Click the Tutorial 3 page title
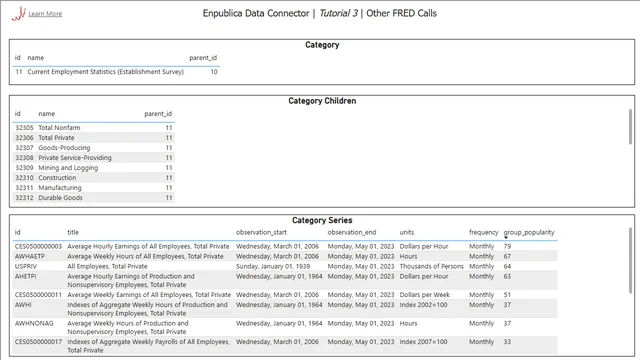 (338, 13)
